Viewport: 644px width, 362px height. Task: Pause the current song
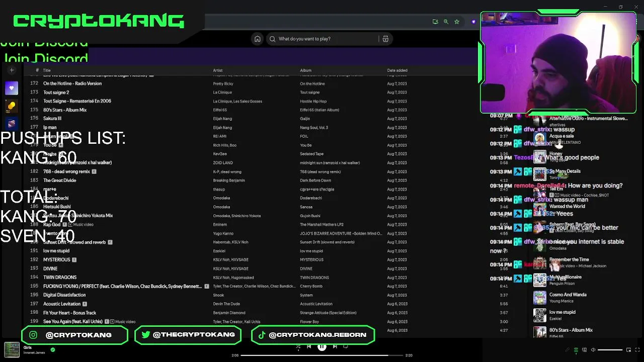[x=322, y=346]
